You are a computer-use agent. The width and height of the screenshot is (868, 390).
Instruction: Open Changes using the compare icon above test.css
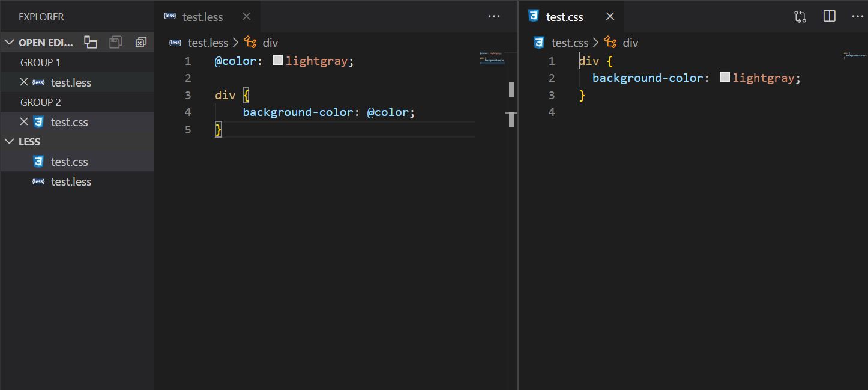point(800,16)
